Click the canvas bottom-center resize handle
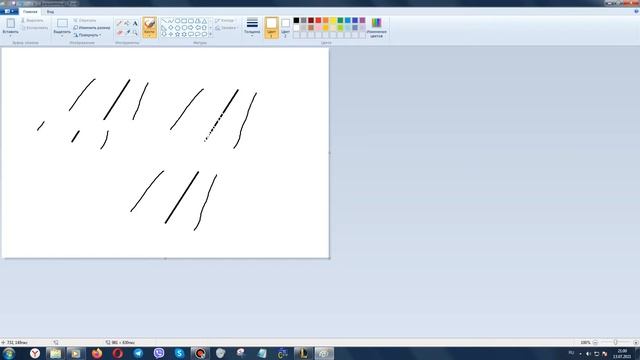Viewport: 640px width, 360px height. coord(165,259)
